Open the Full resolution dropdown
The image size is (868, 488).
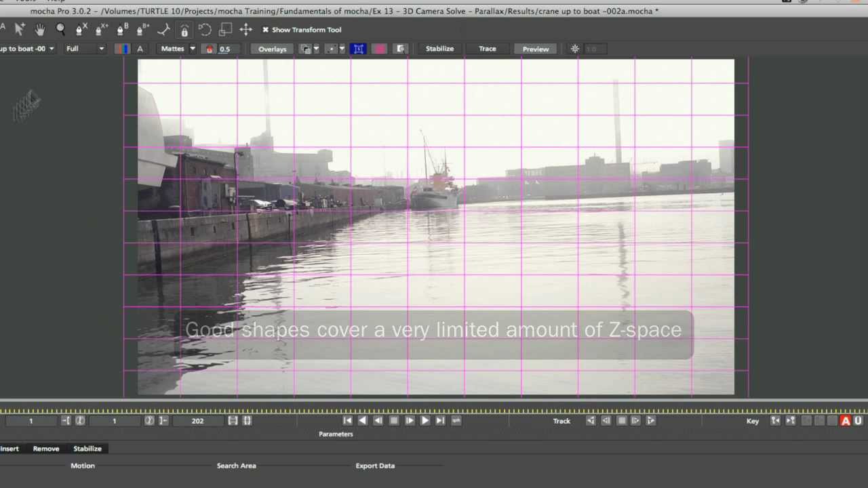[85, 49]
